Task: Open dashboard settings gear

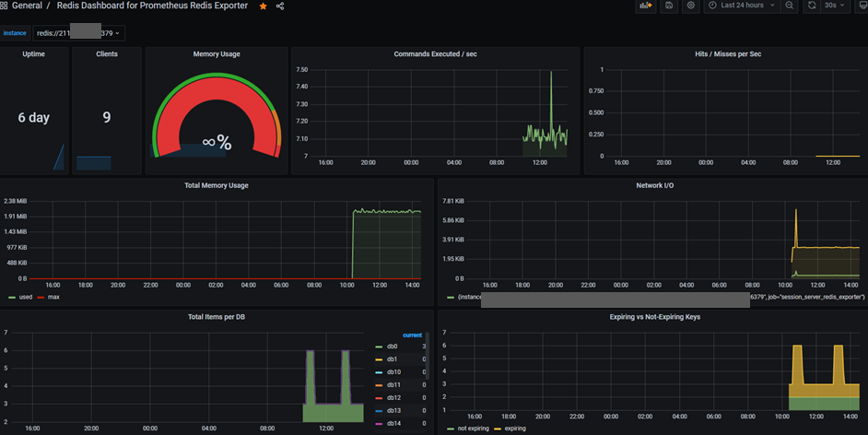Action: 691,6
